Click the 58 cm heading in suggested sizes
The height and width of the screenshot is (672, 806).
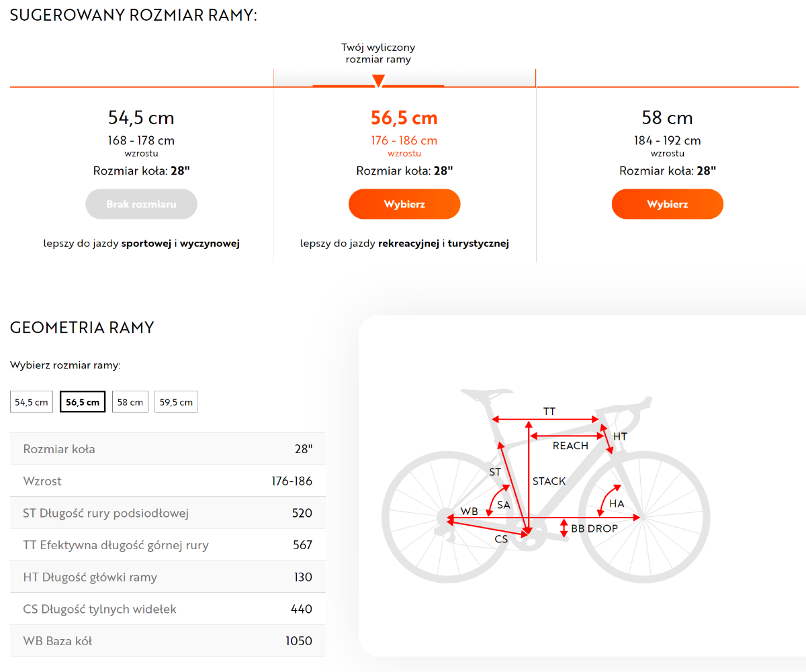click(667, 118)
